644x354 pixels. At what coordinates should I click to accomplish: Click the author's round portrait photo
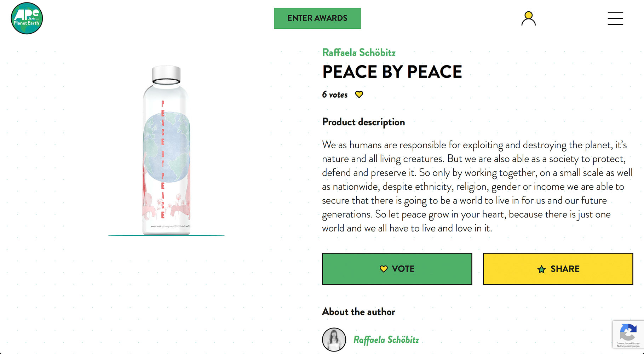point(334,339)
